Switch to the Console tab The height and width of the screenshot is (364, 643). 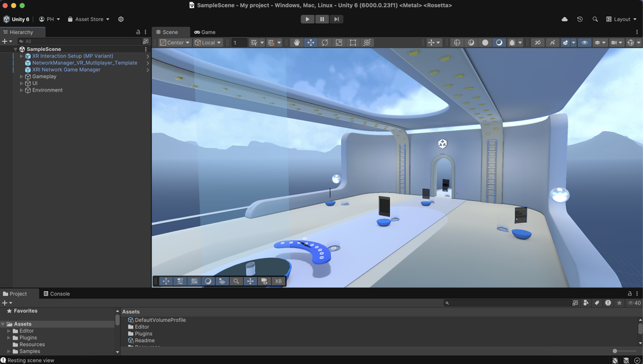point(58,293)
